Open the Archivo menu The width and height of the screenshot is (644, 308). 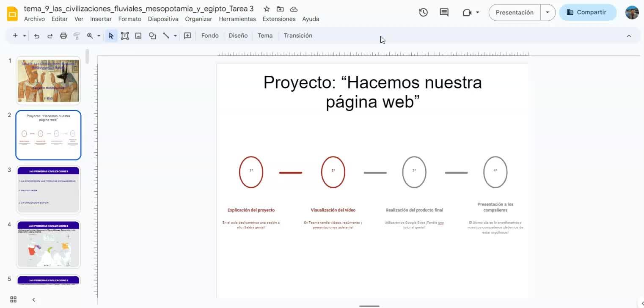tap(34, 19)
